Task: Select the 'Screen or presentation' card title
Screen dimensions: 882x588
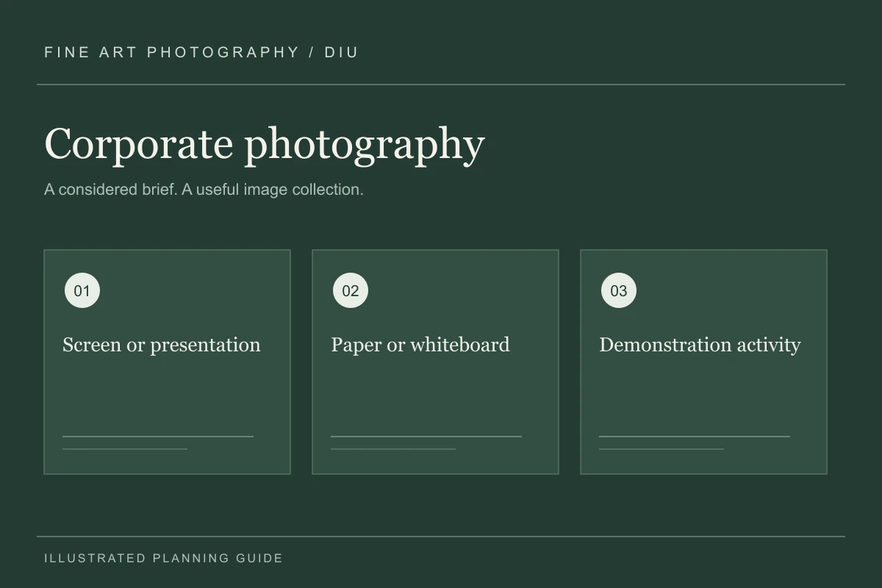Action: (162, 345)
